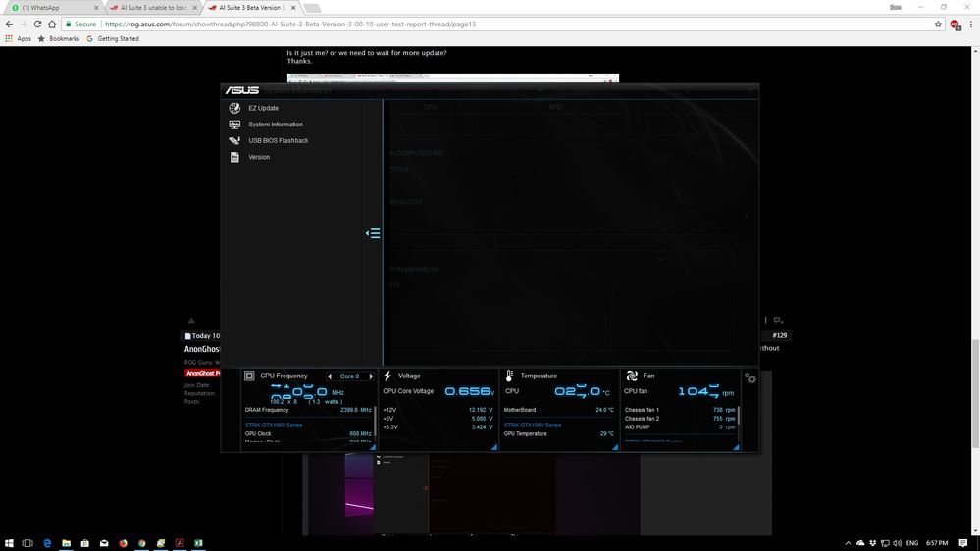Viewport: 980px width, 551px height.
Task: Collapse the AI Suite side menu
Action: point(373,233)
